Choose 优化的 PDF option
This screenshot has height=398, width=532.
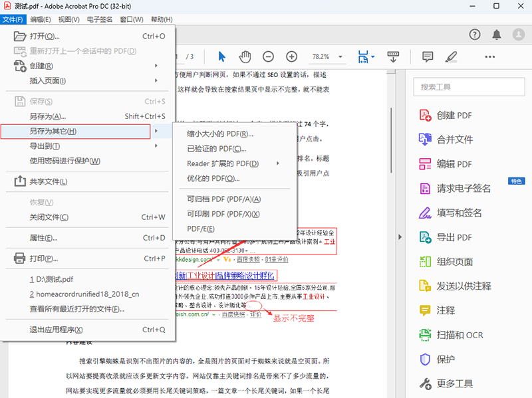pos(235,179)
